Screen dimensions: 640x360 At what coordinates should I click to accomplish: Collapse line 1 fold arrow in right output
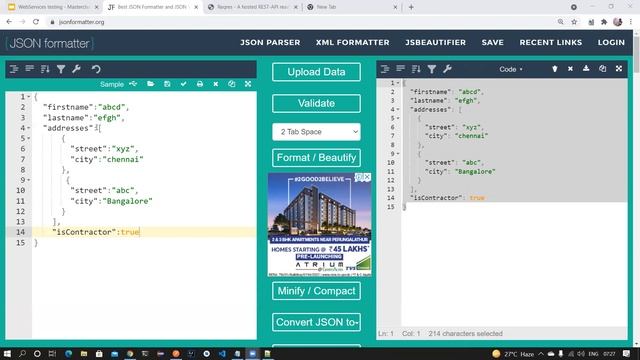(x=398, y=83)
